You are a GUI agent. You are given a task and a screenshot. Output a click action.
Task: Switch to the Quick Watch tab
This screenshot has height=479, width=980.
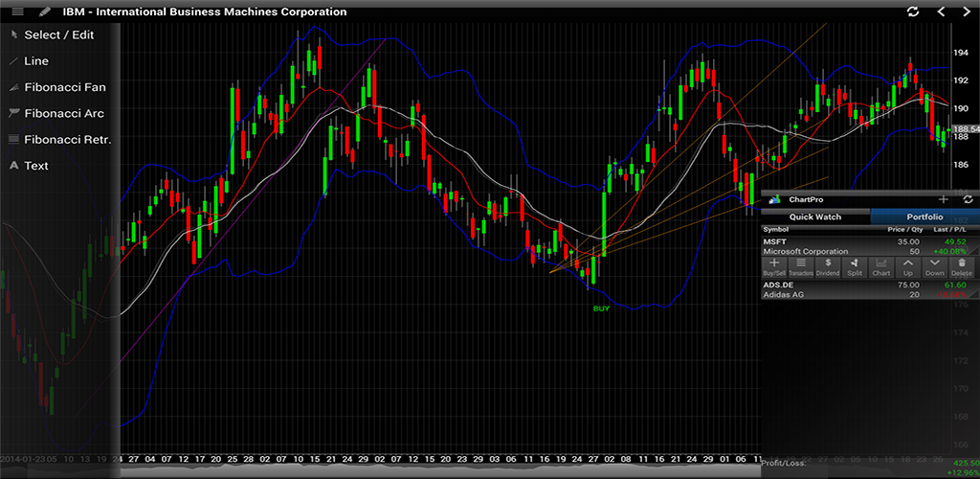pyautogui.click(x=815, y=217)
